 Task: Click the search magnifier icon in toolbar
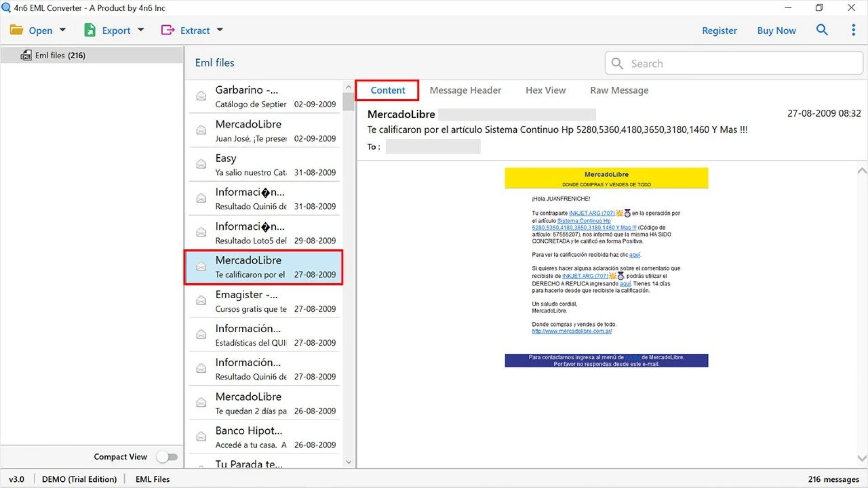822,30
